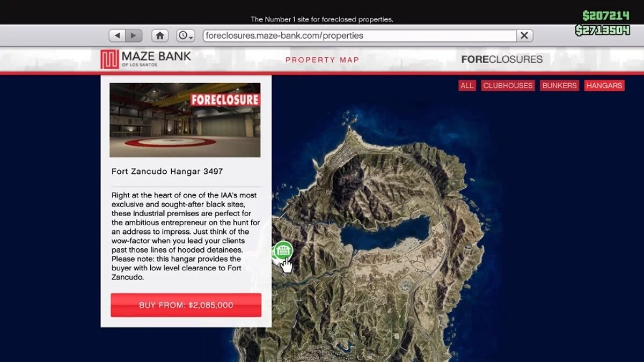The width and height of the screenshot is (644, 362).
Task: Select the green hangar marker on the map
Action: [x=283, y=250]
